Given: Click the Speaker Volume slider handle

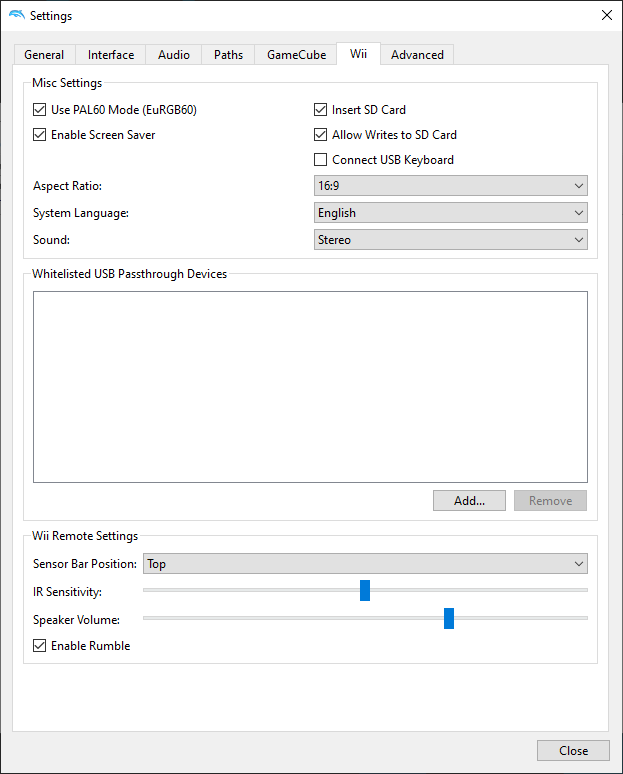Looking at the screenshot, I should [x=449, y=619].
